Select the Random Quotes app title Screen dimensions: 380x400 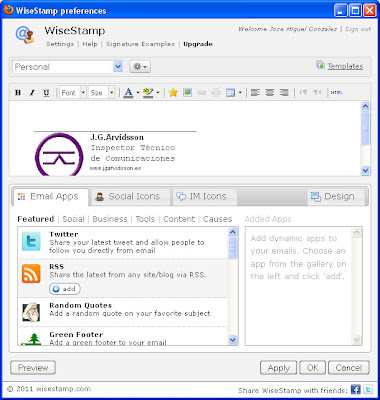pyautogui.click(x=80, y=305)
